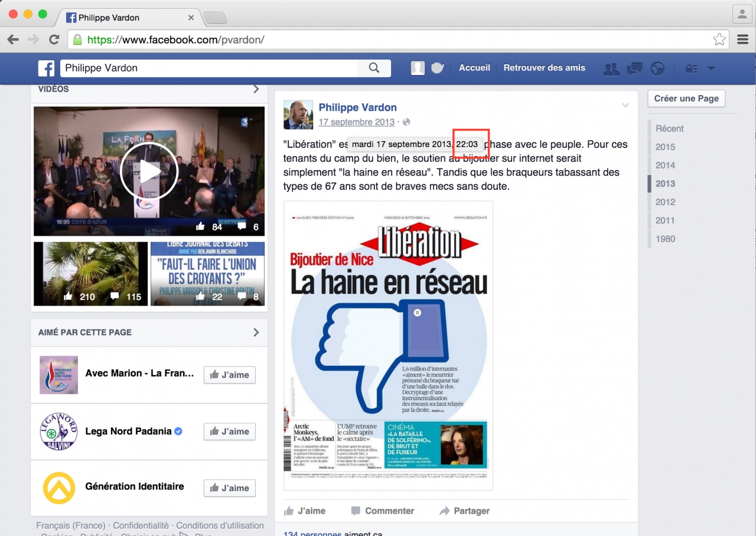Jump to 1980 in timeline
Viewport: 756px width, 536px height.
click(665, 239)
